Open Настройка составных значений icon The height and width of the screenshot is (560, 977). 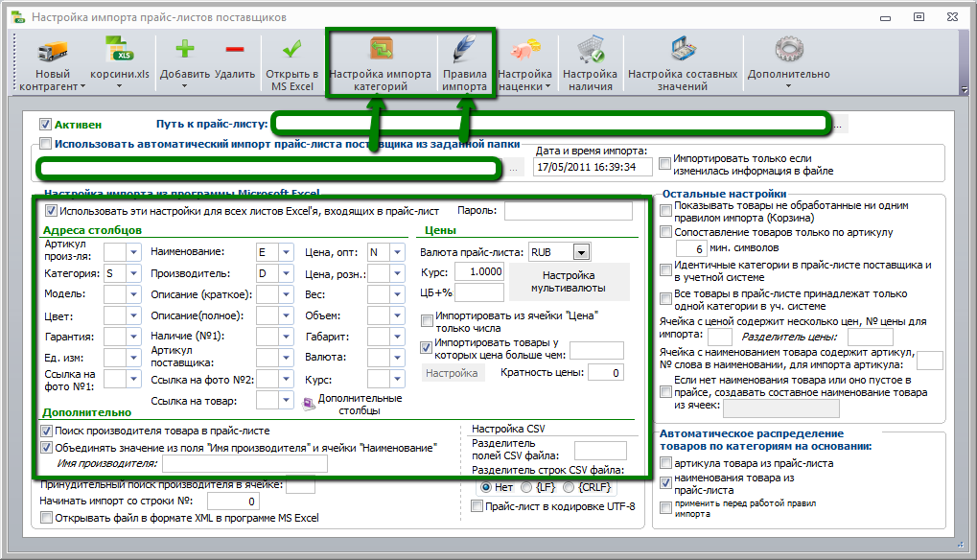point(683,49)
